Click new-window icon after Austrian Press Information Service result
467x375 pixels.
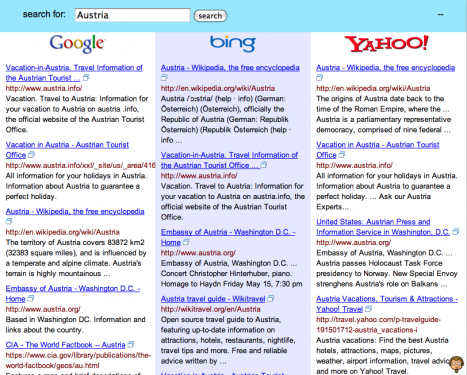coord(455,232)
